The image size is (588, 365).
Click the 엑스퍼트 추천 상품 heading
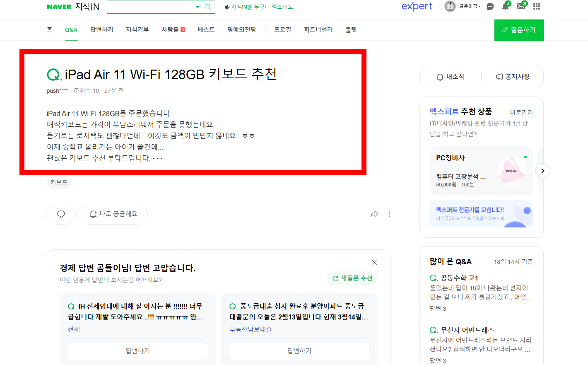[461, 111]
